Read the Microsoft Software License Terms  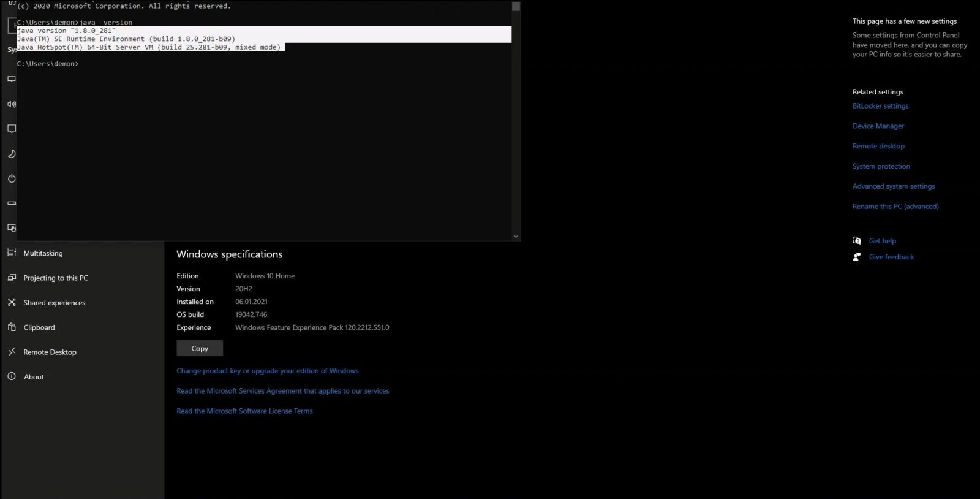click(244, 411)
